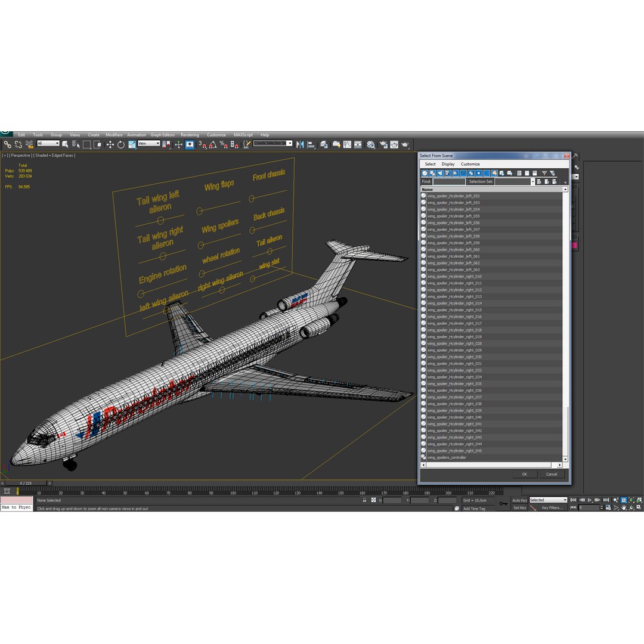Open Curve Editor from toolbar
This screenshot has height=644, width=644.
[x=347, y=144]
